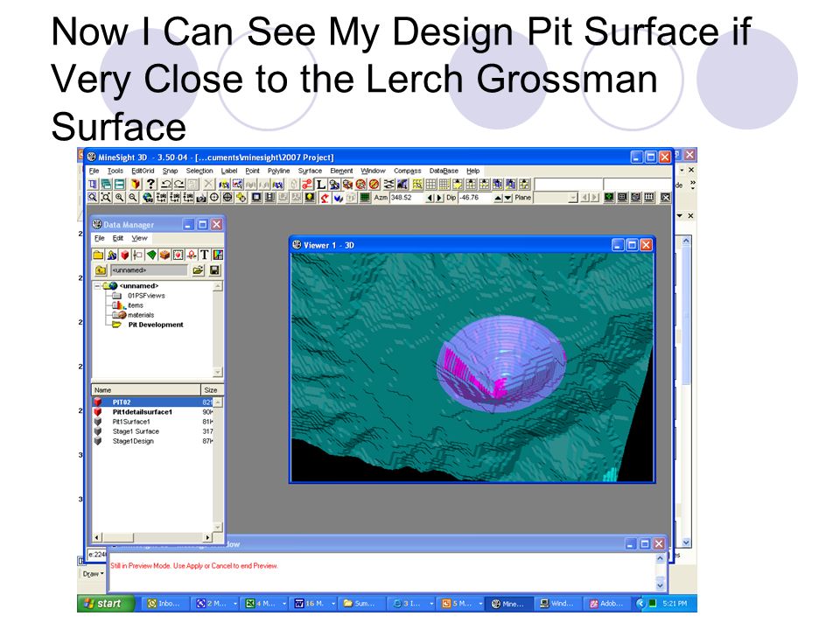Click the dip down arrow
Viewport: 840px width, 630px height.
click(x=507, y=198)
